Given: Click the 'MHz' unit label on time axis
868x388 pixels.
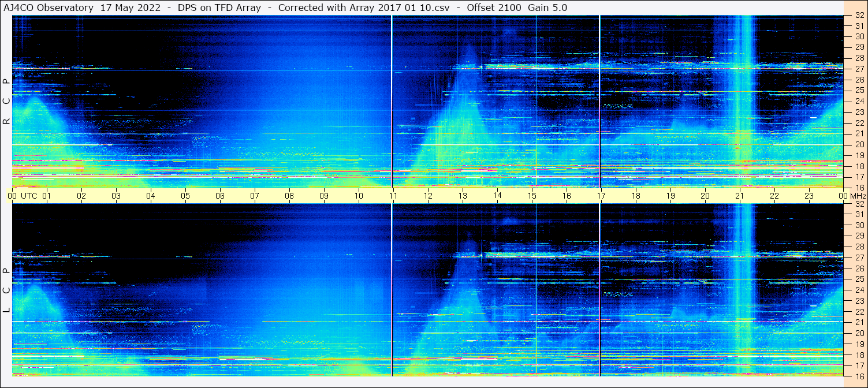Looking at the screenshot, I should point(858,196).
